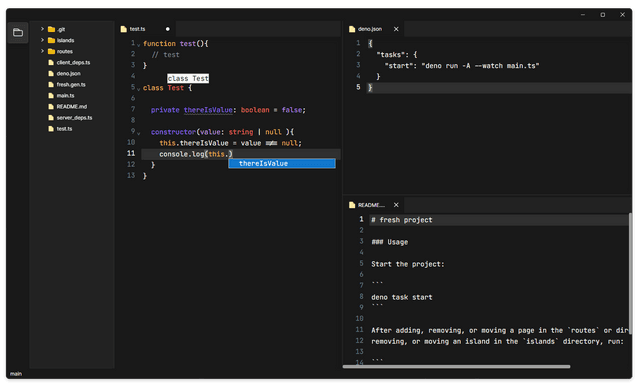Click the '"tasks"' key in deno.json

(x=390, y=55)
